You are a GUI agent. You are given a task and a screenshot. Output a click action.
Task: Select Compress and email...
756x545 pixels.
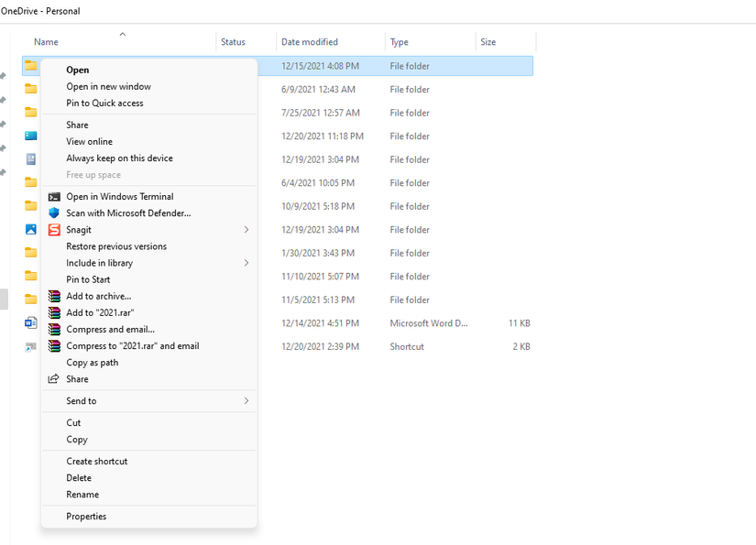[110, 330]
